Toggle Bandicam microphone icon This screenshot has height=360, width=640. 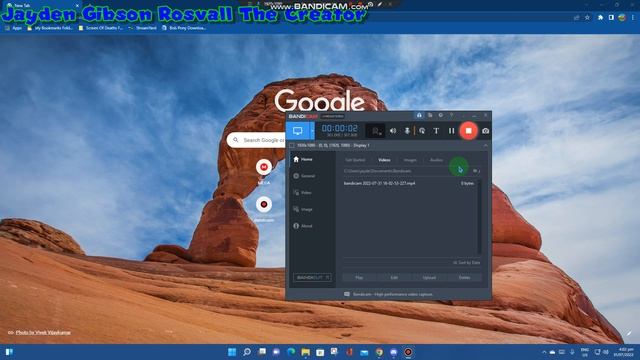407,131
